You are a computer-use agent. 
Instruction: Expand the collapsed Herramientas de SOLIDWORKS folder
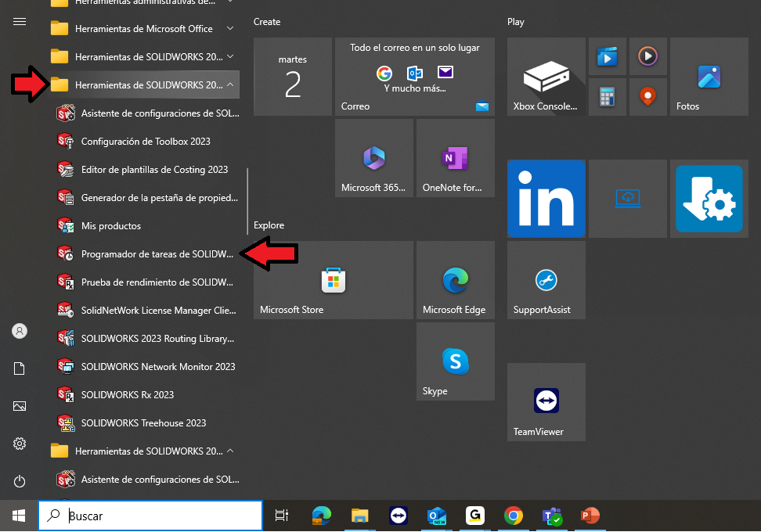(145, 57)
